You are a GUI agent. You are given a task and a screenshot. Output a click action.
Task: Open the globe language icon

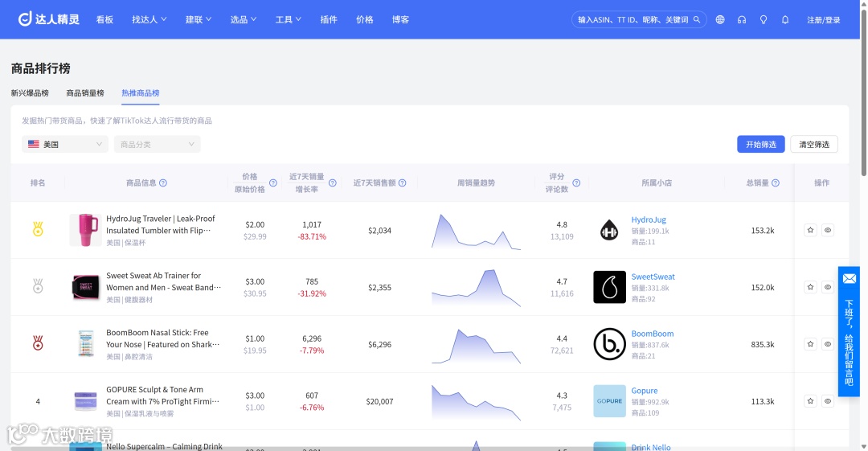pyautogui.click(x=719, y=19)
